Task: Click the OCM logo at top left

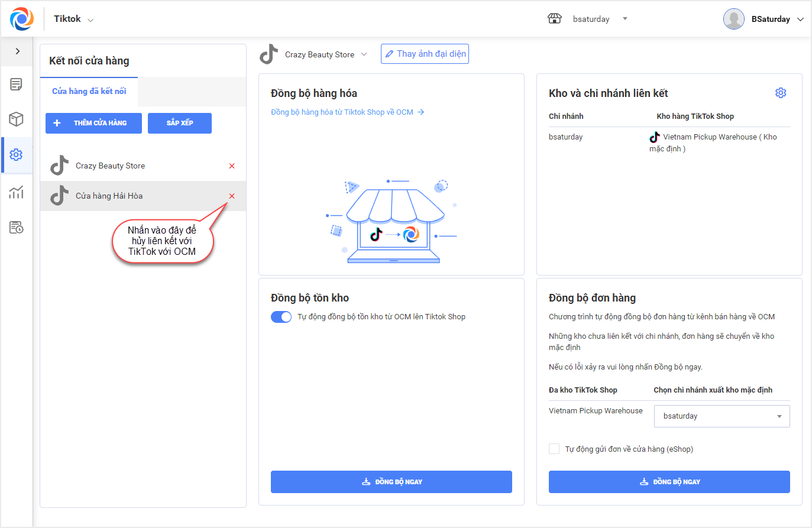Action: click(x=22, y=19)
